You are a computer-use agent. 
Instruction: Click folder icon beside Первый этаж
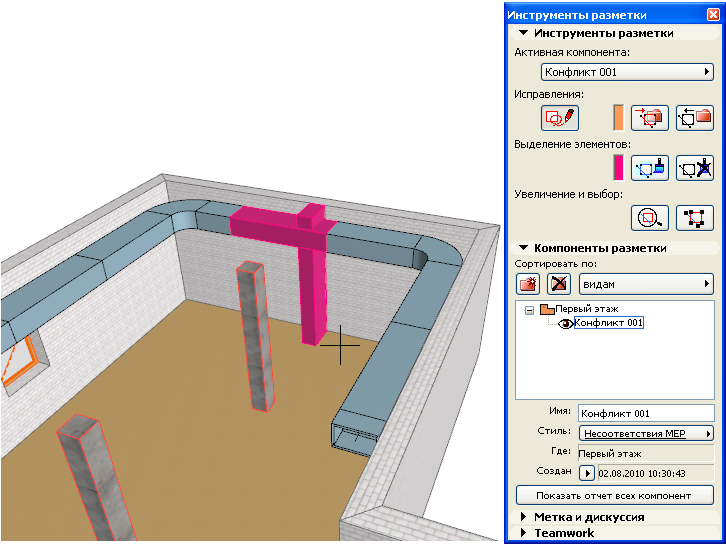coord(547,309)
